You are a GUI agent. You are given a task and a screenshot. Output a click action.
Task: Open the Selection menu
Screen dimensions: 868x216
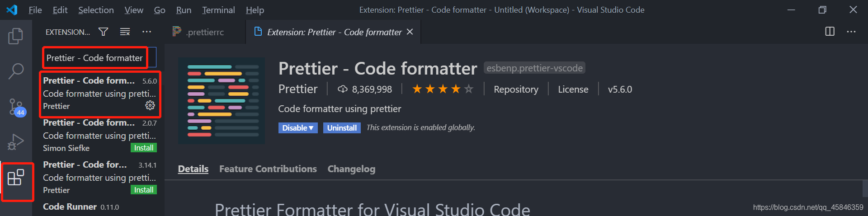96,10
